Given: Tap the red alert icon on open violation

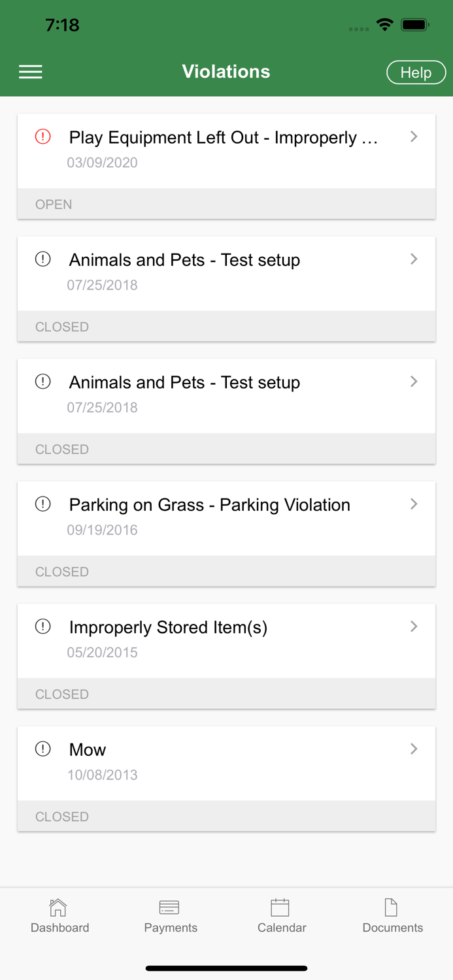Looking at the screenshot, I should point(43,137).
